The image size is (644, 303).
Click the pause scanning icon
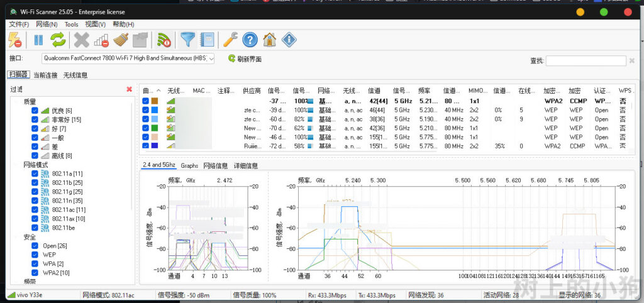(x=38, y=40)
